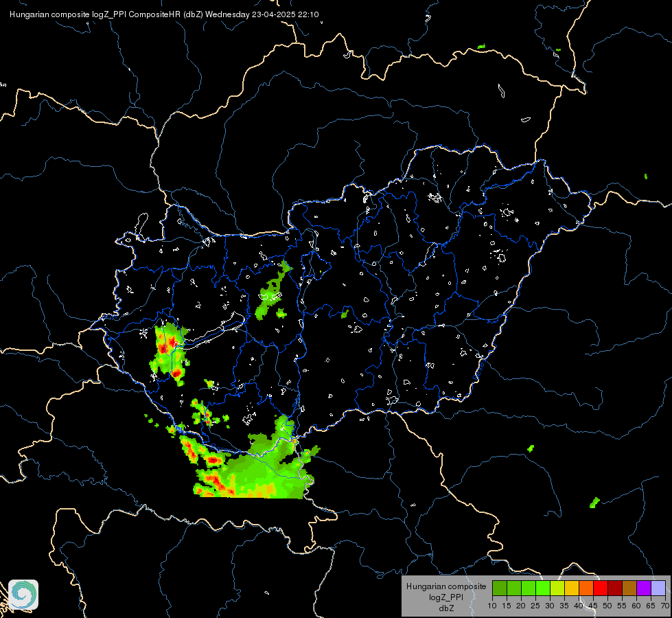Screen dimensions: 672x618
Task: Click the brown 55 dBZ legend swatch
Action: pyautogui.click(x=629, y=588)
